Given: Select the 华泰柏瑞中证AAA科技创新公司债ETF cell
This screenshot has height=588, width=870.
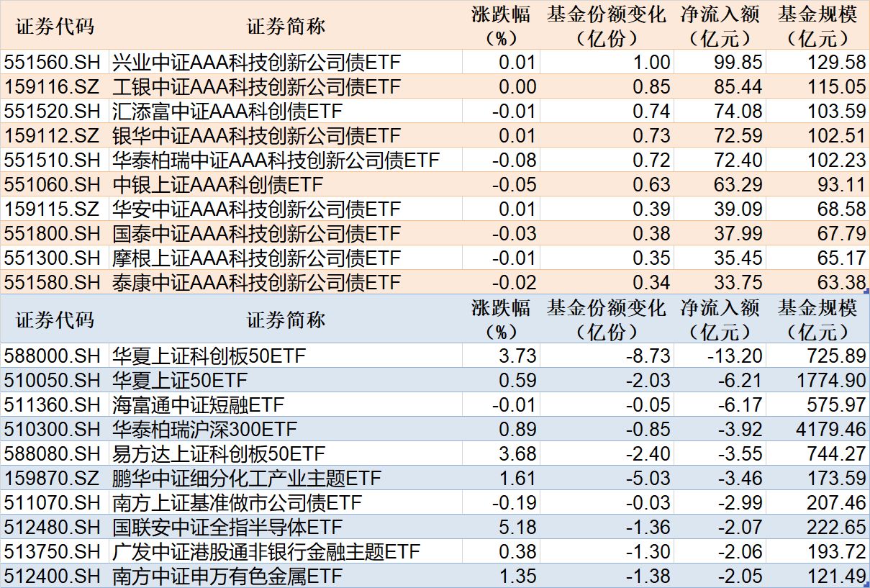Looking at the screenshot, I should pos(276,160).
